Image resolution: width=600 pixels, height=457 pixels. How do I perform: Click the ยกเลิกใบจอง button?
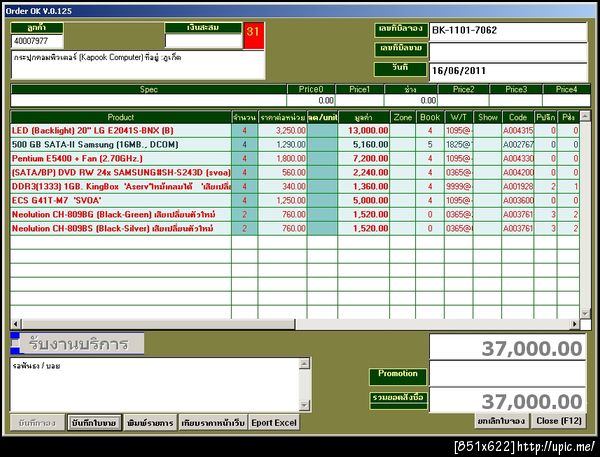click(502, 421)
